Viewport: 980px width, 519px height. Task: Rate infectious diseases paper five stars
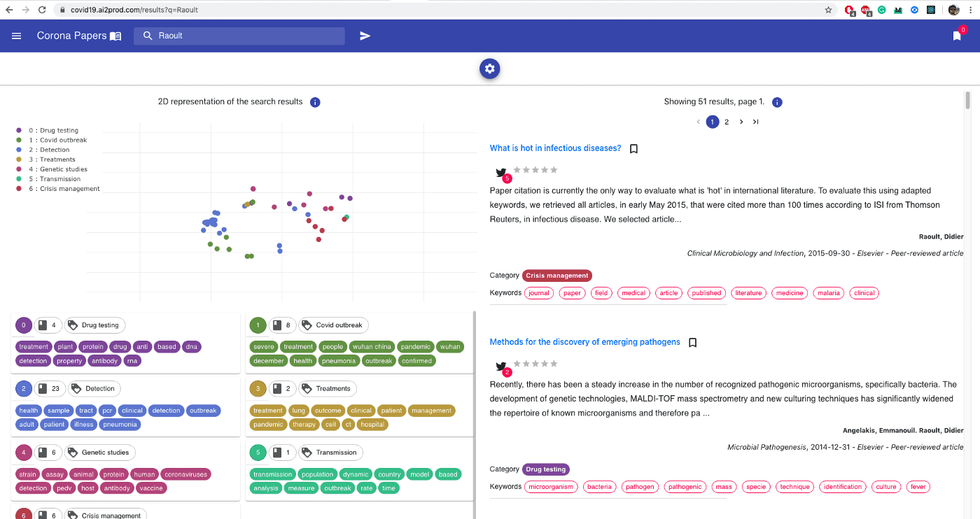coord(554,170)
